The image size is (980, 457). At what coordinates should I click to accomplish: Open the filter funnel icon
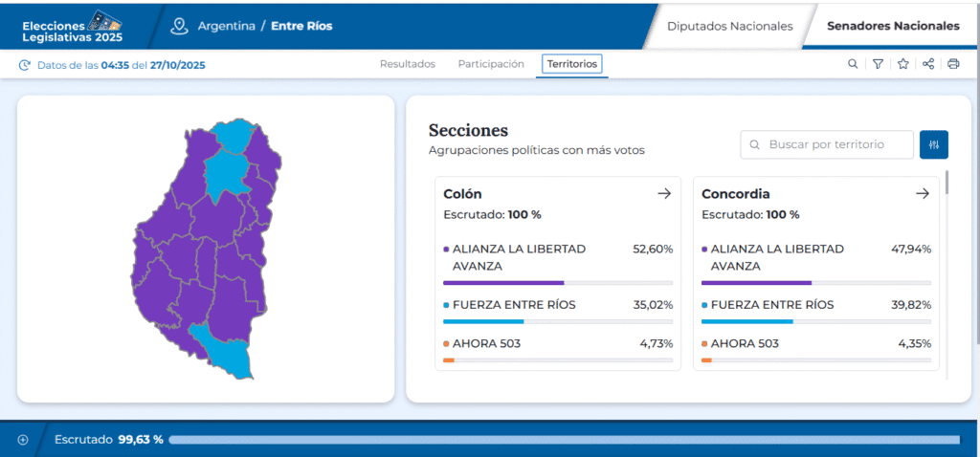(x=878, y=64)
